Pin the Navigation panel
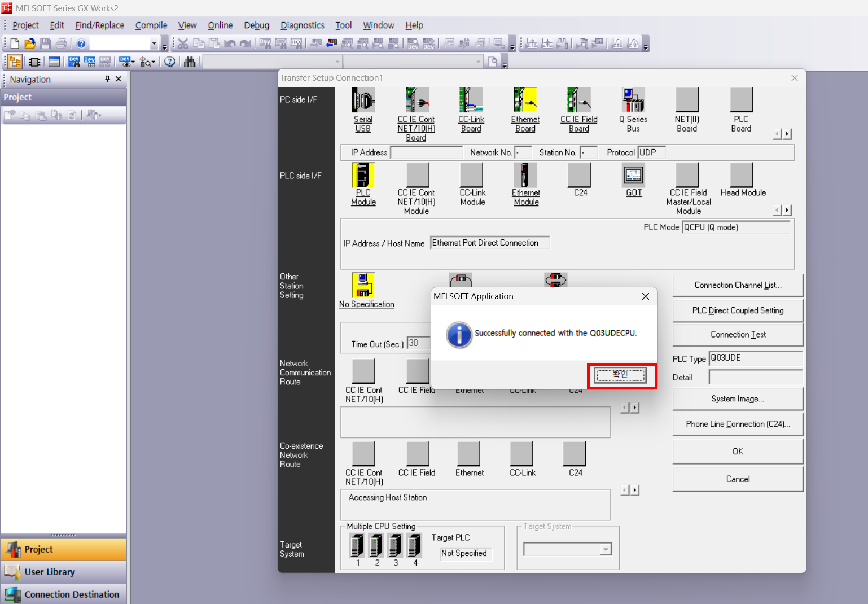The image size is (868, 604). (x=107, y=79)
